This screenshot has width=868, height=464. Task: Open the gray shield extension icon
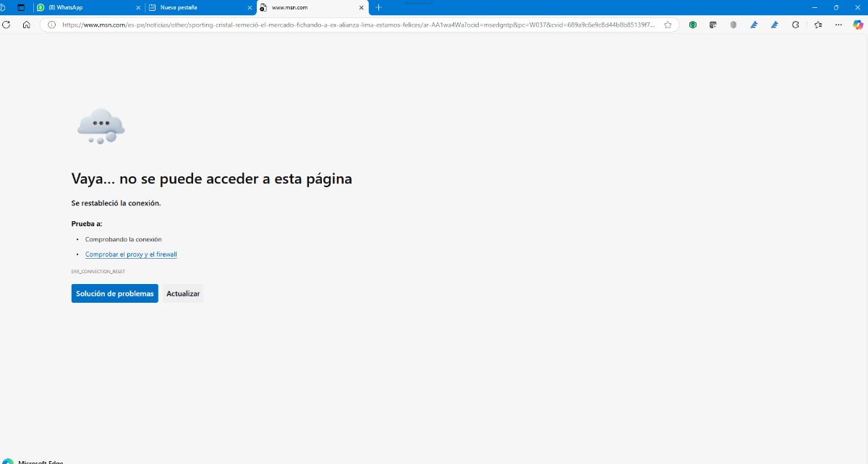tap(733, 25)
